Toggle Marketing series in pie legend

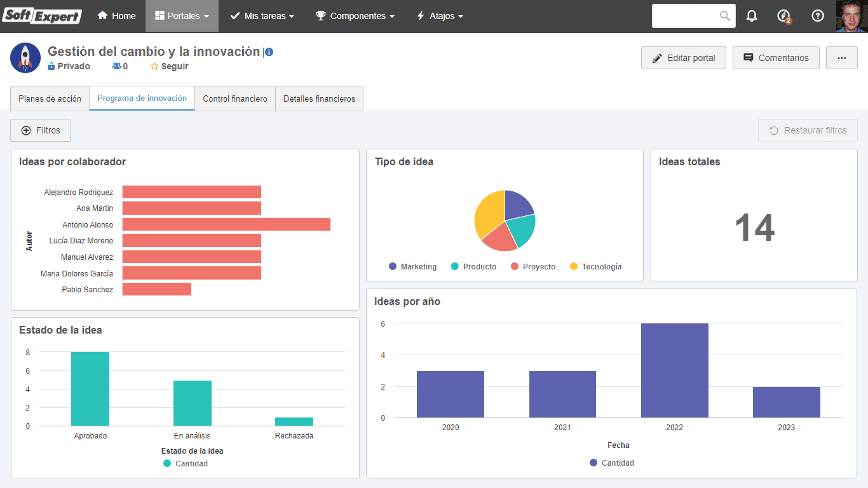(412, 267)
